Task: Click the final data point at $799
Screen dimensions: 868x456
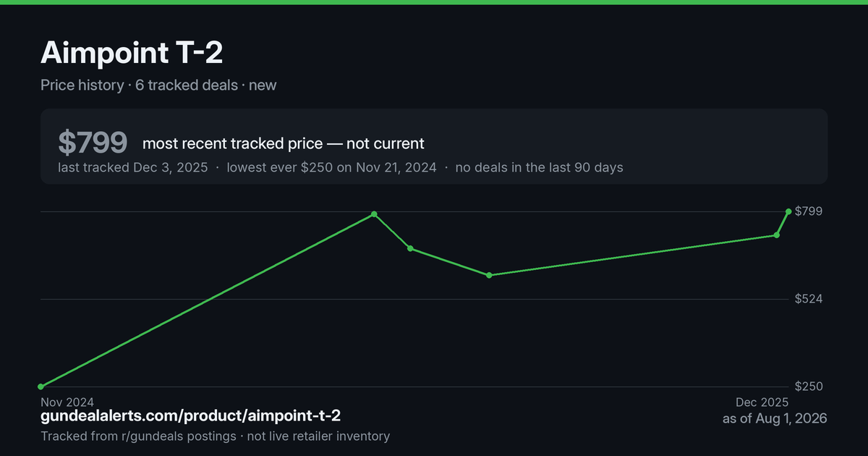Action: (788, 211)
